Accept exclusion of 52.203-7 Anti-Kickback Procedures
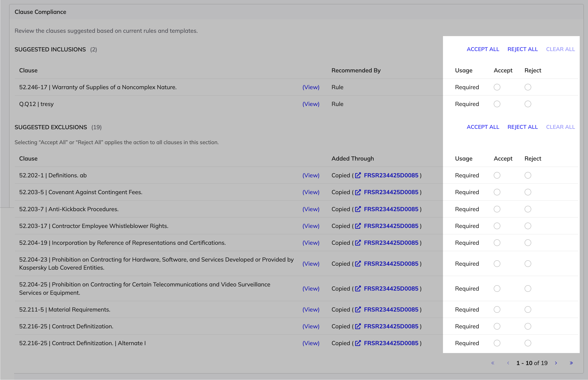 click(x=497, y=209)
